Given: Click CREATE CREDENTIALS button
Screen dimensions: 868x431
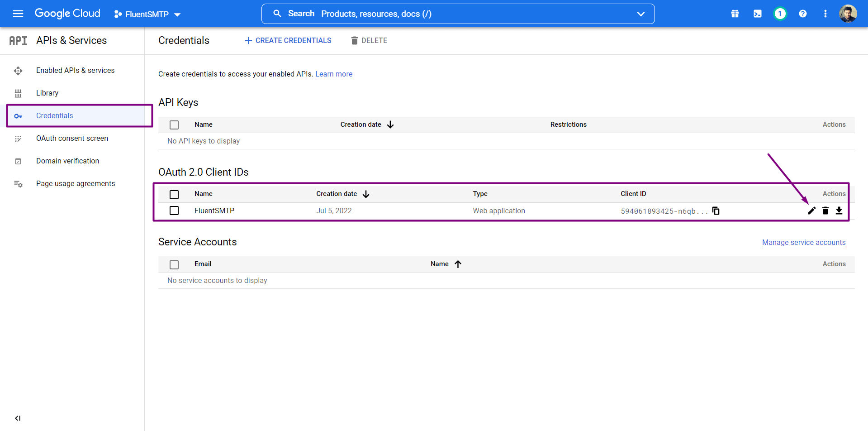Looking at the screenshot, I should [x=288, y=40].
